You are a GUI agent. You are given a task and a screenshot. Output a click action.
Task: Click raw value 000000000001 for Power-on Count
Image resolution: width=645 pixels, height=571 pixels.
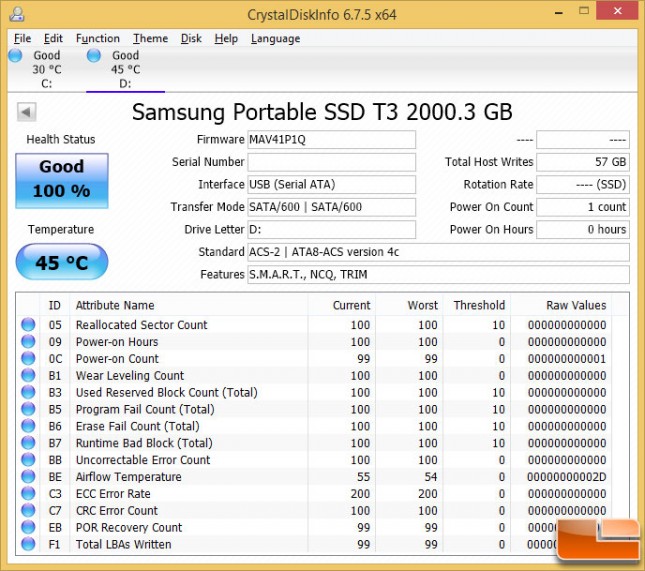point(567,359)
